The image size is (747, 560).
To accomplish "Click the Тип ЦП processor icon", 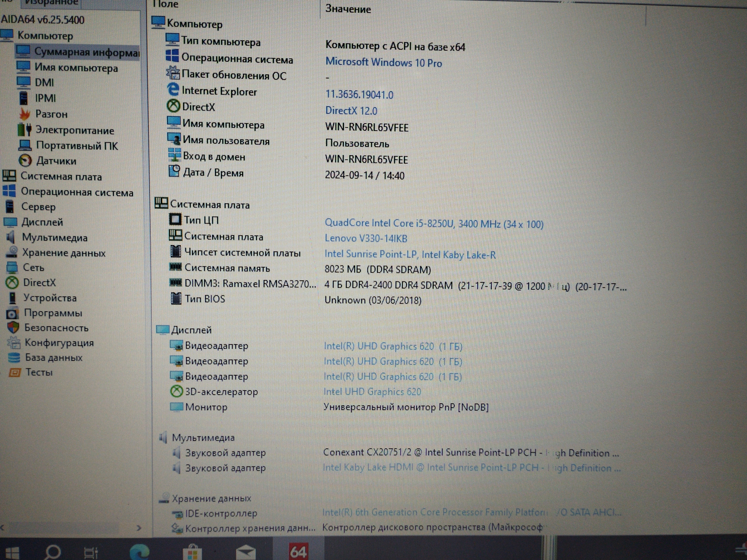I will point(175,219).
